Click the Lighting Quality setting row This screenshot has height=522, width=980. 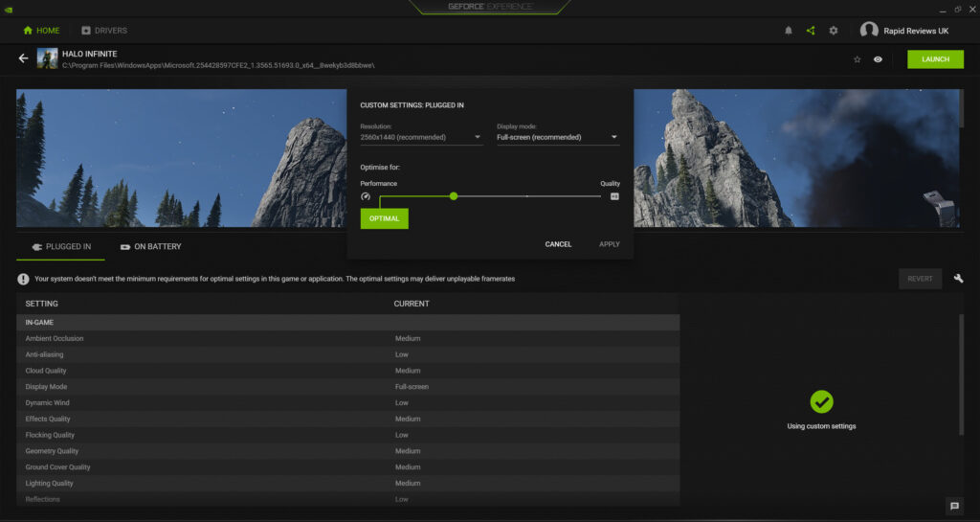(348, 484)
